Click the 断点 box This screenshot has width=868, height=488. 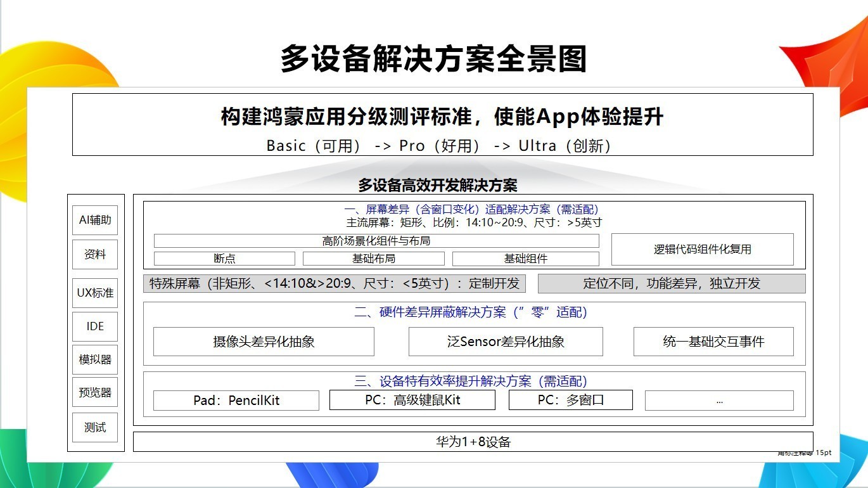224,259
